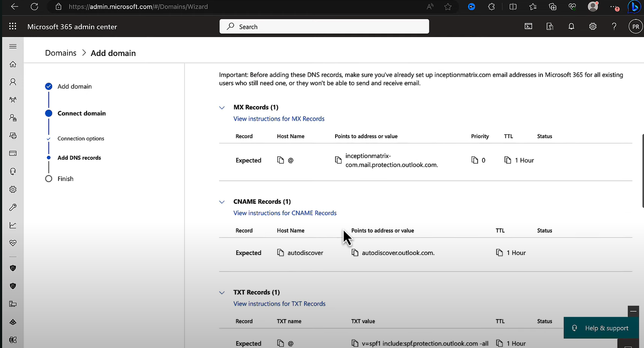The width and height of the screenshot is (644, 348).
Task: Collapse the TXT Records section
Action: coord(222,293)
